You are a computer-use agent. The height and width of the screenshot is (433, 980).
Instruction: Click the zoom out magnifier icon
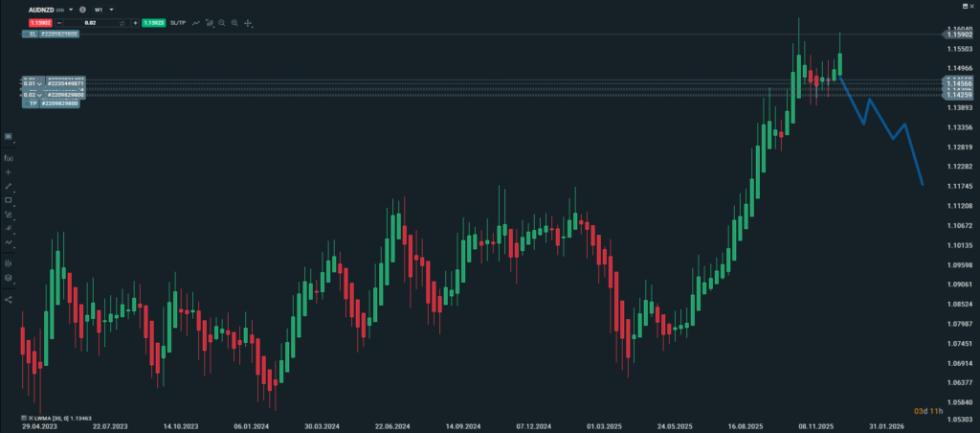[222, 21]
